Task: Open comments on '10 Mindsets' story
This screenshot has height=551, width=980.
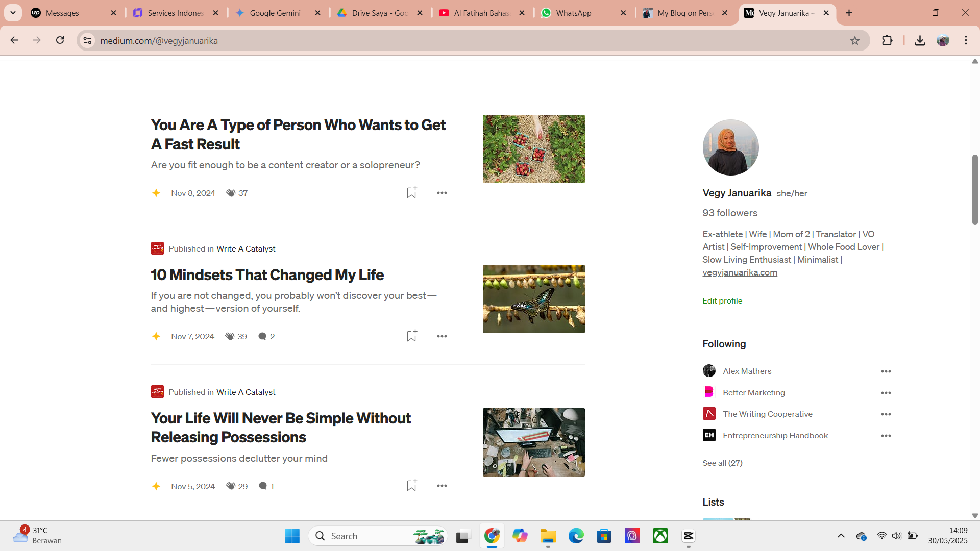Action: coord(262,336)
